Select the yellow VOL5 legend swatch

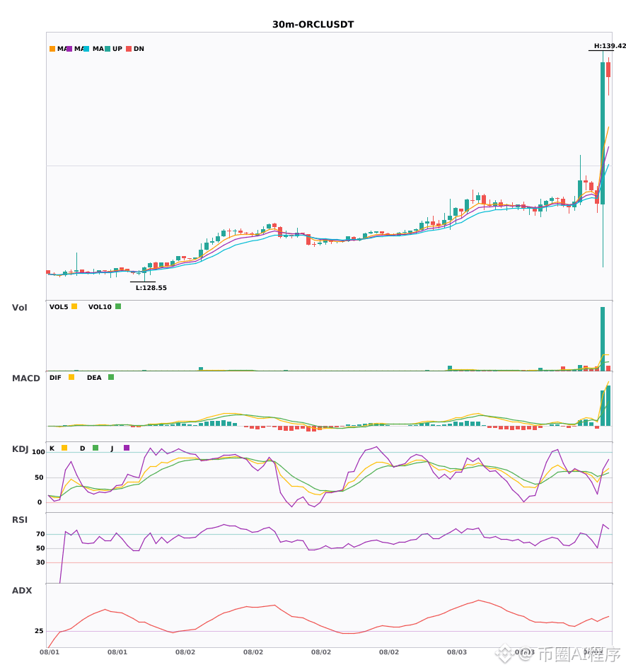tap(74, 306)
